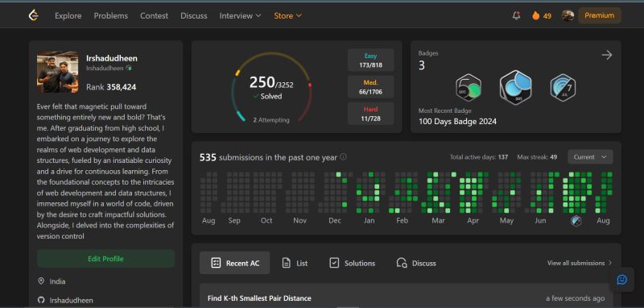Click the India location text
Viewport: 644px width, 308px height.
tap(57, 281)
